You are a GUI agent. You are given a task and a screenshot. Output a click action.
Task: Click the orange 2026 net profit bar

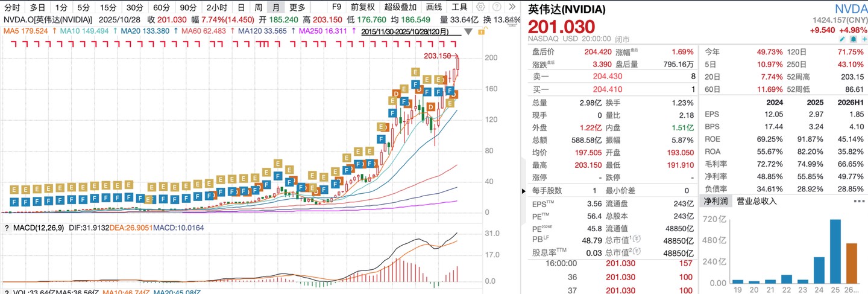tap(852, 263)
